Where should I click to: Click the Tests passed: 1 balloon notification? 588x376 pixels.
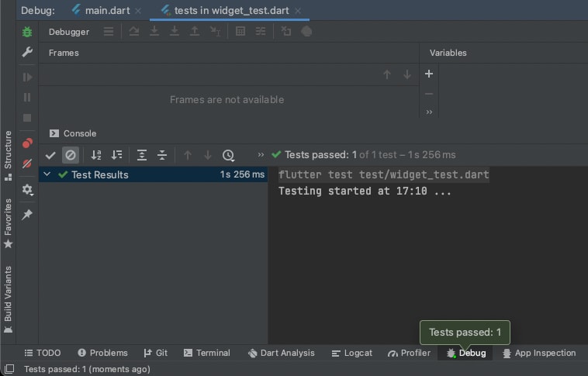pos(465,332)
